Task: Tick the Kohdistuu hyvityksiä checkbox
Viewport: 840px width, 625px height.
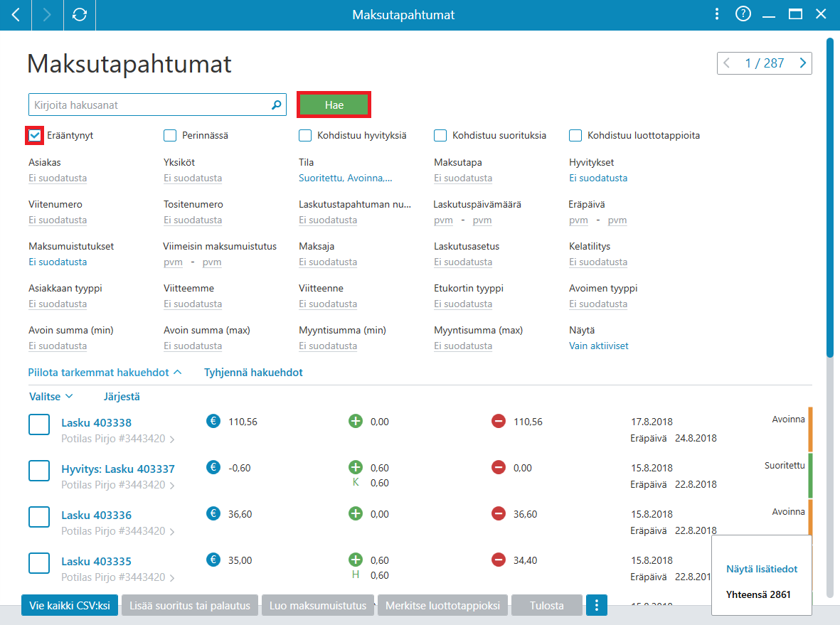Action: (305, 136)
